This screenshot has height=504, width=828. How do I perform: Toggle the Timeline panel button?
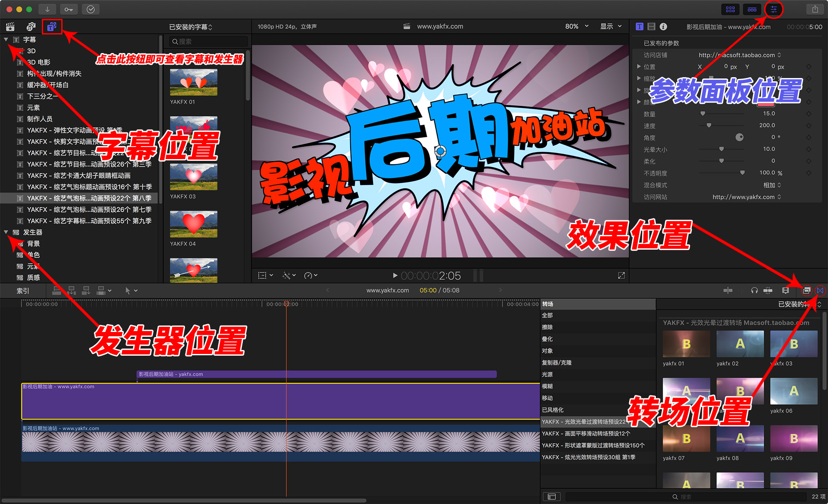click(x=752, y=9)
